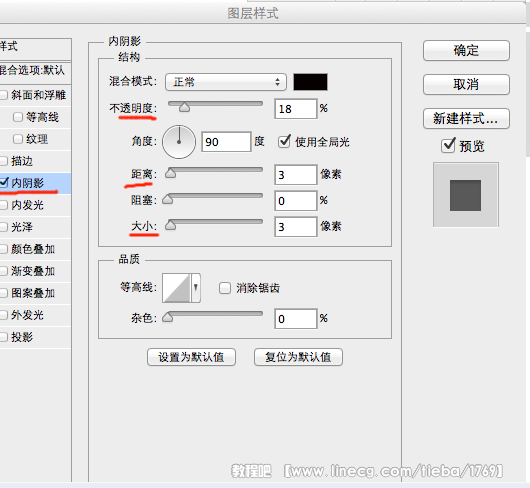Click the 取消 button
530x488 pixels.
point(466,84)
